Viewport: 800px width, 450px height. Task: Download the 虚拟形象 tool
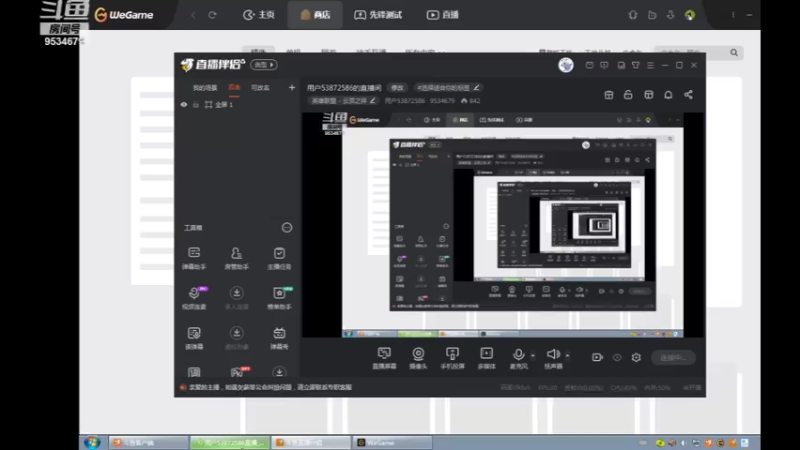pyautogui.click(x=236, y=338)
